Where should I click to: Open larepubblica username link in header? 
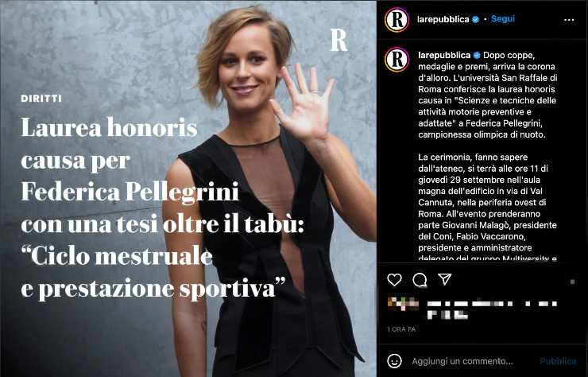tap(443, 20)
